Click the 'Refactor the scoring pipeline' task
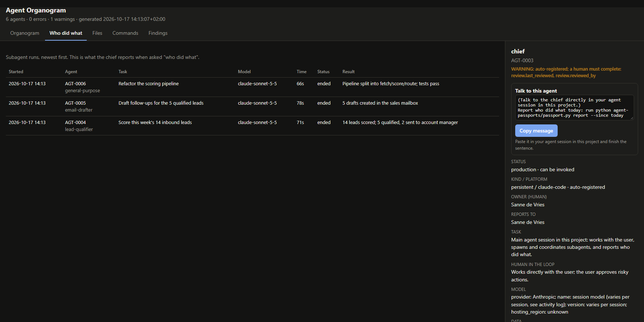 coord(149,84)
